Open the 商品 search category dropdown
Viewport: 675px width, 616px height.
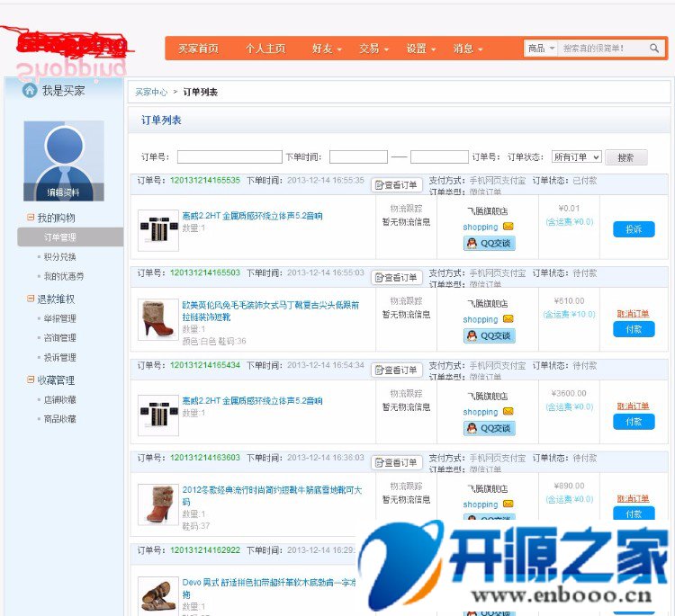(541, 49)
